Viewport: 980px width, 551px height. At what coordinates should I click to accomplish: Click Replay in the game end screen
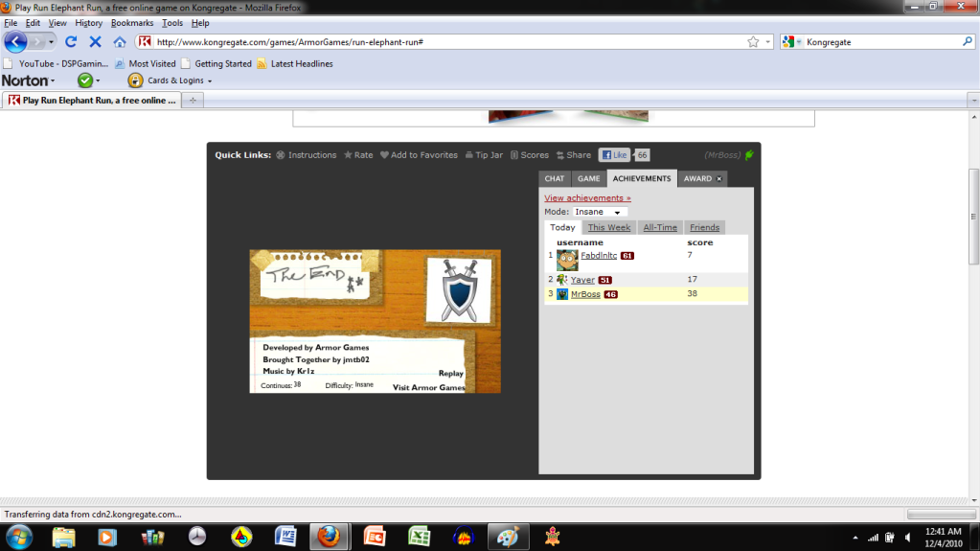click(x=450, y=374)
